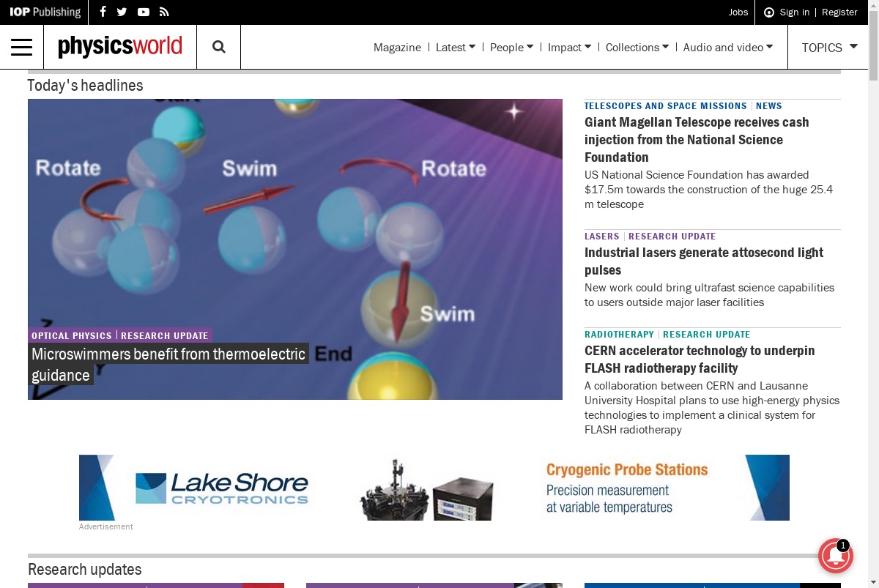Open Industrial lasers attosecond article headline
Viewport: 879px width, 588px height.
[x=704, y=261]
